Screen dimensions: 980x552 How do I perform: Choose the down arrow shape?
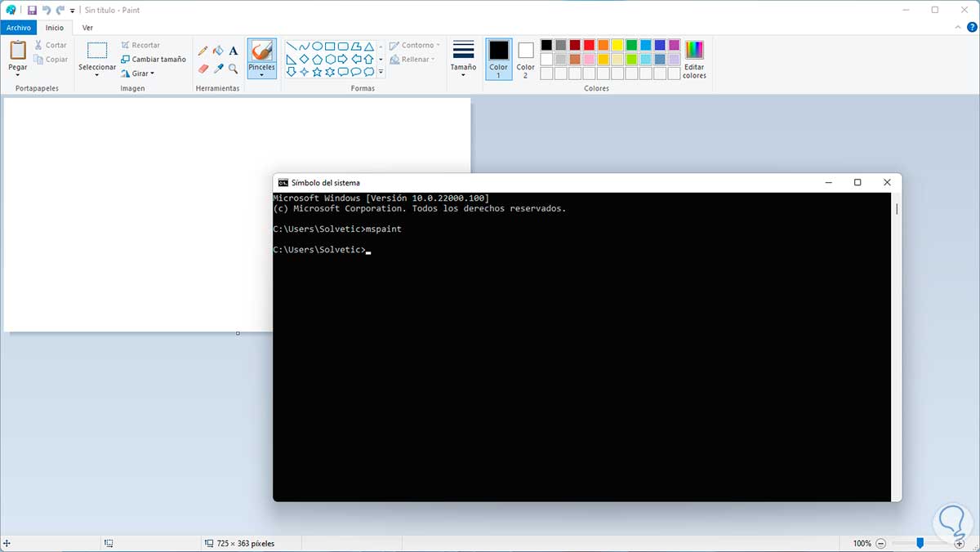[291, 72]
